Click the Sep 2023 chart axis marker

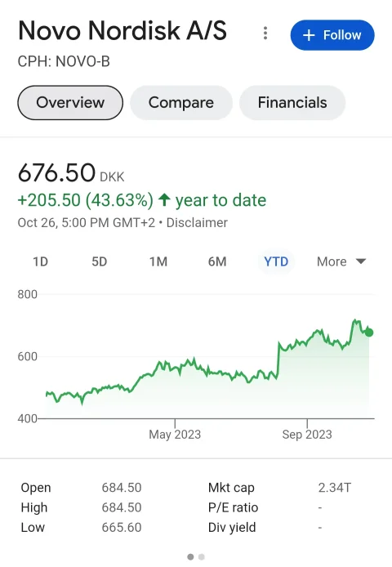307,435
